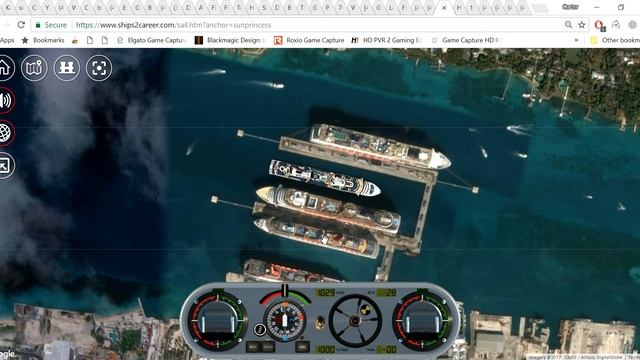
Task: Open the map with location pin
Action: (34, 68)
